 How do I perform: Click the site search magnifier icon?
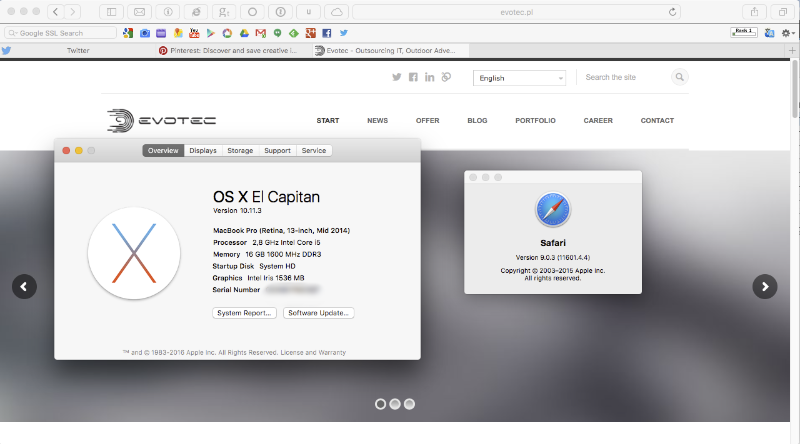click(x=680, y=77)
